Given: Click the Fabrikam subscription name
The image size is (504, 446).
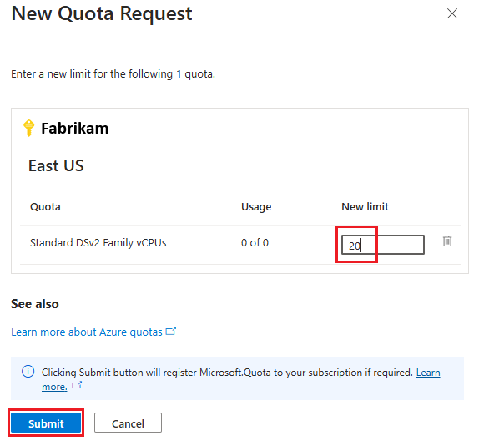Looking at the screenshot, I should (x=74, y=129).
